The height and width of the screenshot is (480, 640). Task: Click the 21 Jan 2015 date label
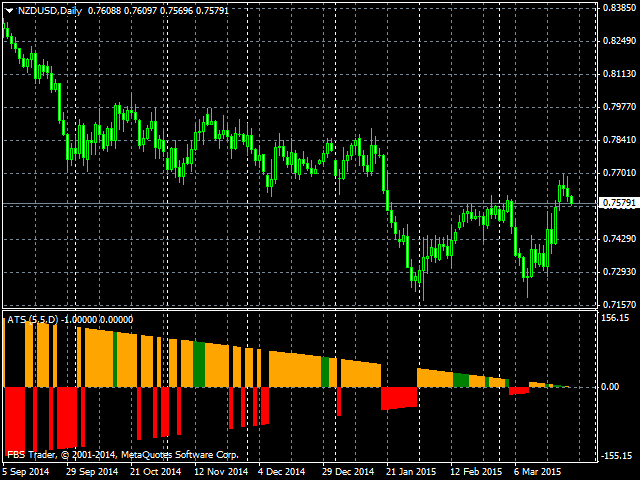tap(412, 471)
